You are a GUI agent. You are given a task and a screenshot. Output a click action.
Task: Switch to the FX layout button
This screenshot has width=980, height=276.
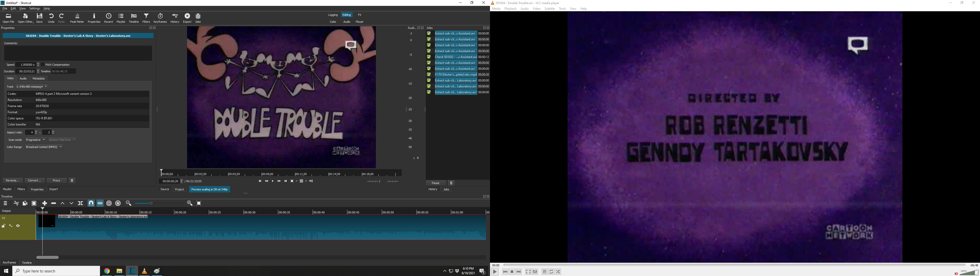(360, 15)
